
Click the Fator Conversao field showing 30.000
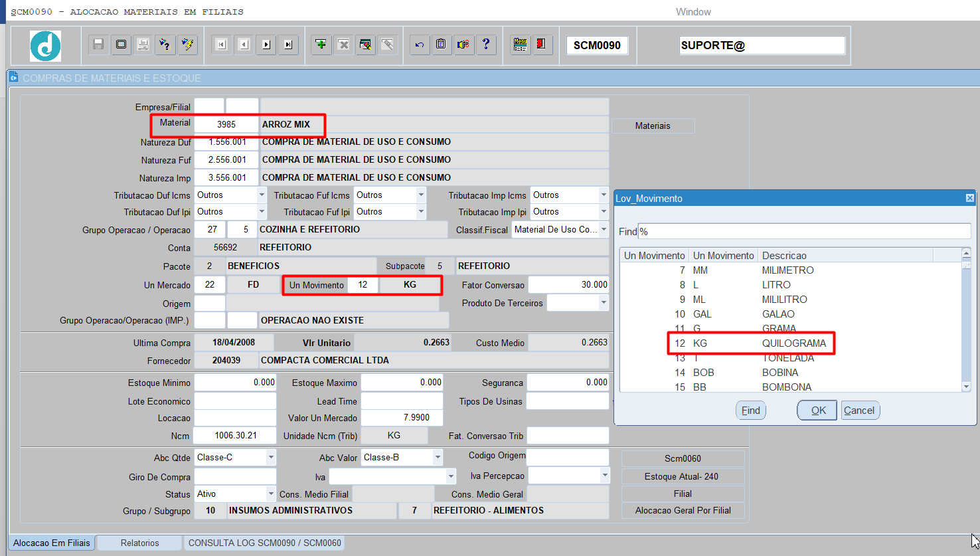[x=569, y=284]
